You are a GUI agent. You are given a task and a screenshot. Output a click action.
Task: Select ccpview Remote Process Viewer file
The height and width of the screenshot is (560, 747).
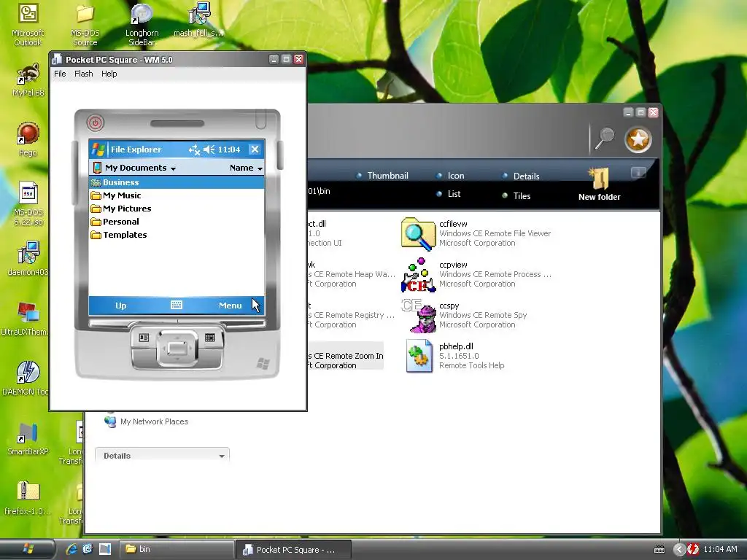click(476, 274)
